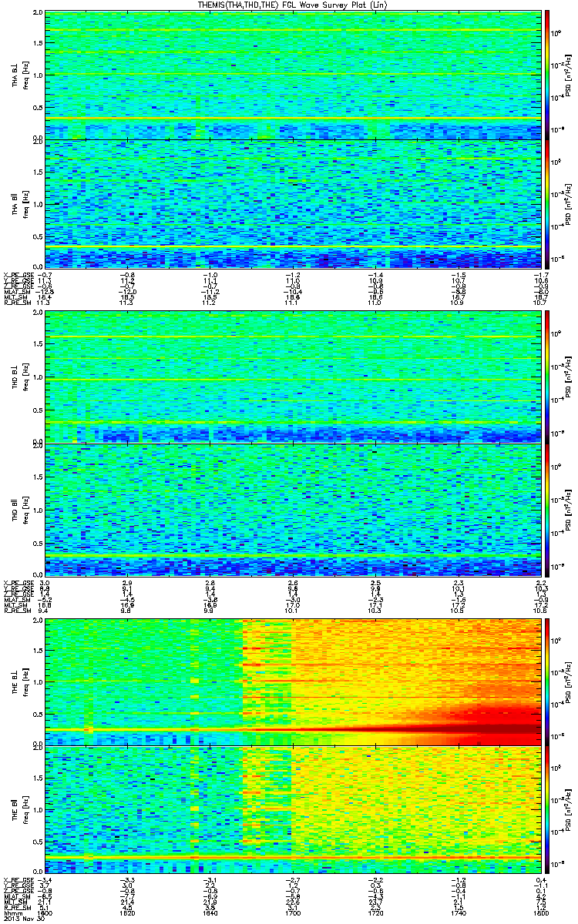The height and width of the screenshot is (924, 578).
Task: Select the THE BL color bar
Action: tap(548, 682)
